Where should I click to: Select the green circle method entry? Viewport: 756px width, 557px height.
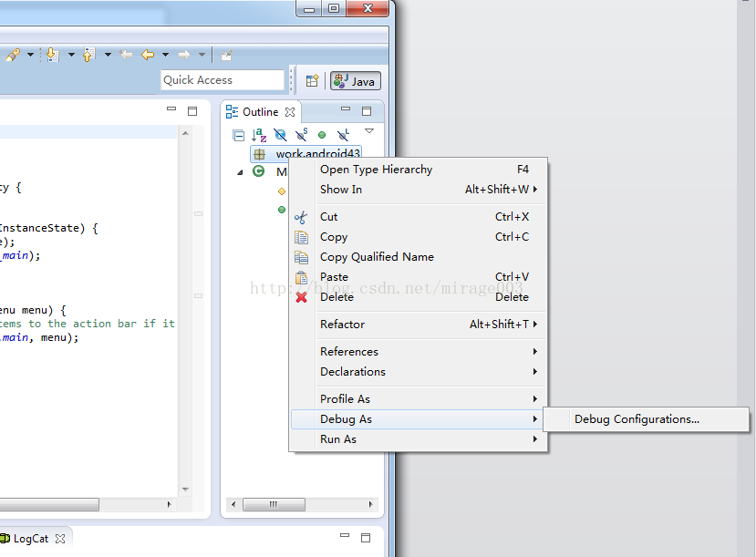click(282, 210)
